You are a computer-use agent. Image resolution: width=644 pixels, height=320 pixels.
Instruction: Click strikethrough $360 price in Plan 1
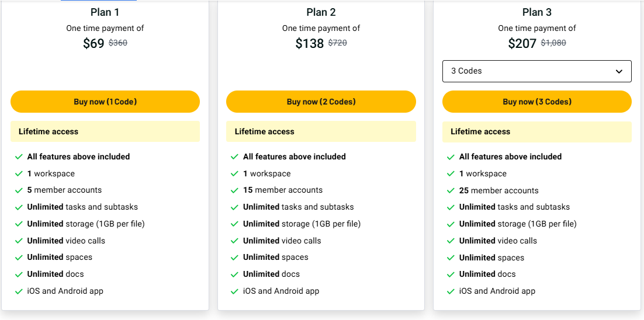tap(118, 43)
